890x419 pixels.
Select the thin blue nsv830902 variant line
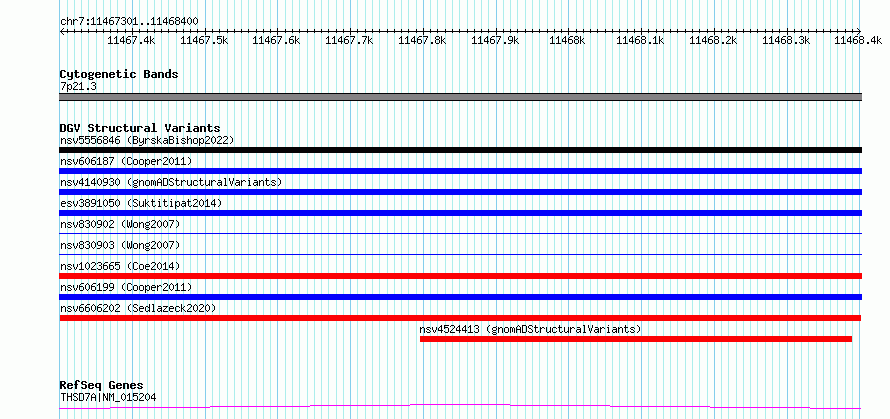pos(461,233)
